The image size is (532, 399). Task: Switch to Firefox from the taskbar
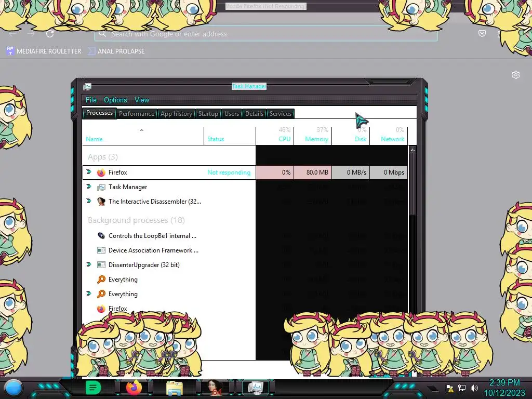point(134,388)
